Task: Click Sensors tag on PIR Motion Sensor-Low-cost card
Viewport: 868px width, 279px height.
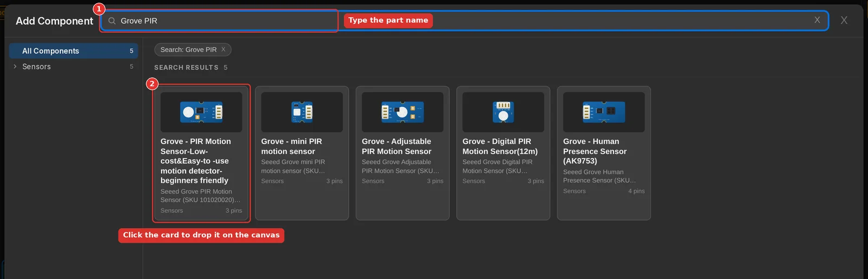Action: [x=172, y=211]
